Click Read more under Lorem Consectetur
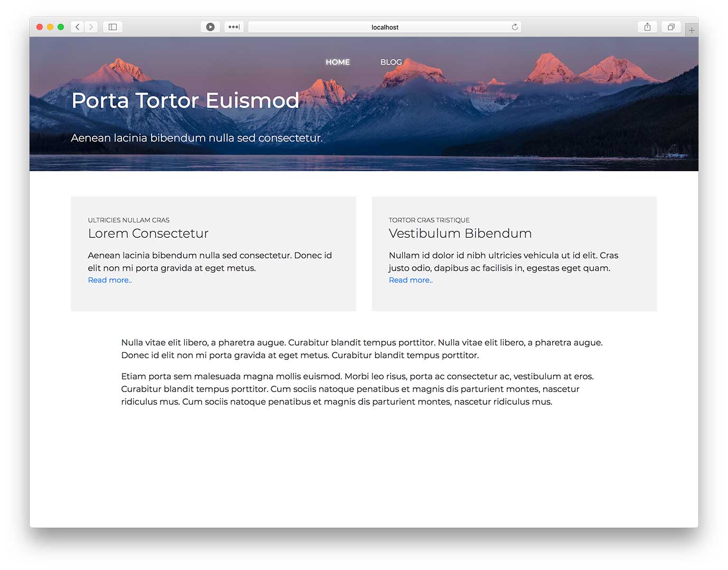 (110, 280)
